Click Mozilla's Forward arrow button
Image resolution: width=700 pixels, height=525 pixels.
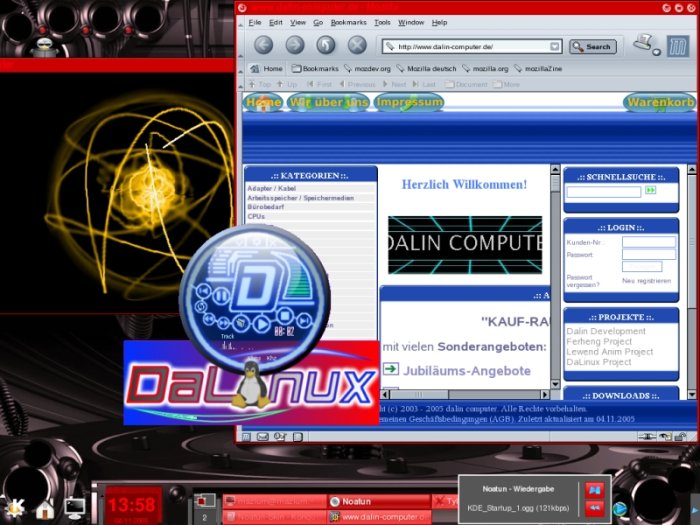[x=295, y=45]
